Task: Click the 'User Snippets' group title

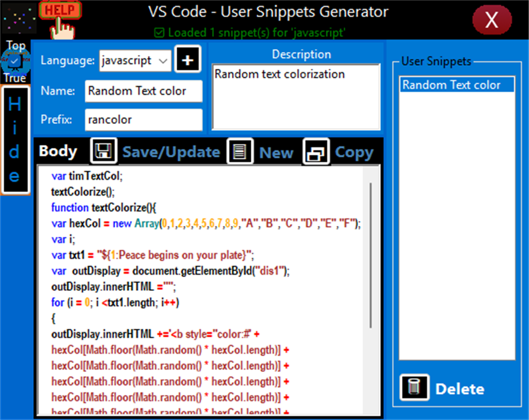Action: click(436, 61)
